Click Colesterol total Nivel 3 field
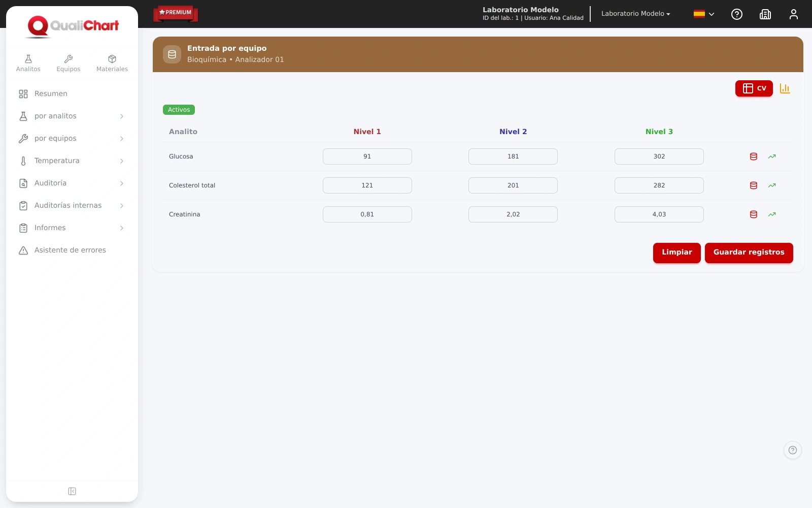This screenshot has height=508, width=812. point(659,185)
